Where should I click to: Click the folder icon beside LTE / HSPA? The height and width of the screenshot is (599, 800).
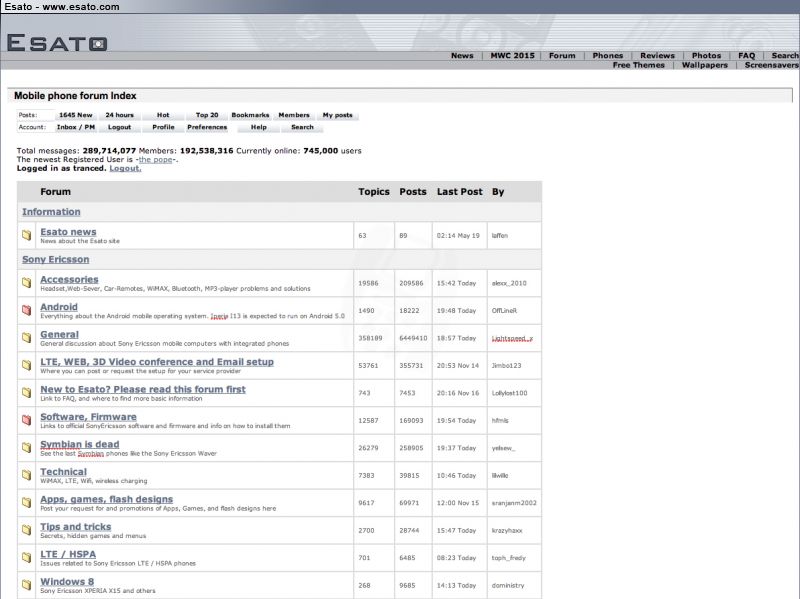point(27,558)
